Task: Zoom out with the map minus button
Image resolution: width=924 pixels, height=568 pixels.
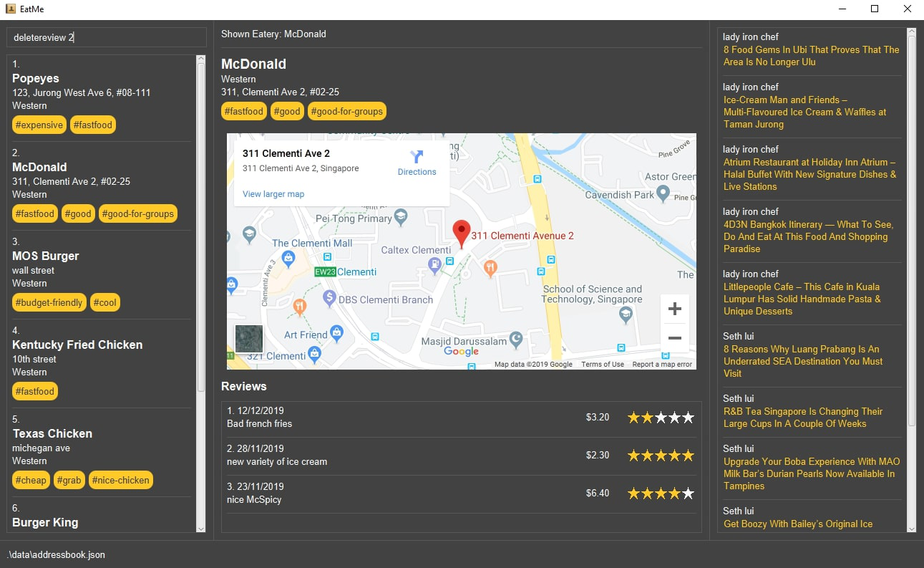Action: click(x=674, y=338)
